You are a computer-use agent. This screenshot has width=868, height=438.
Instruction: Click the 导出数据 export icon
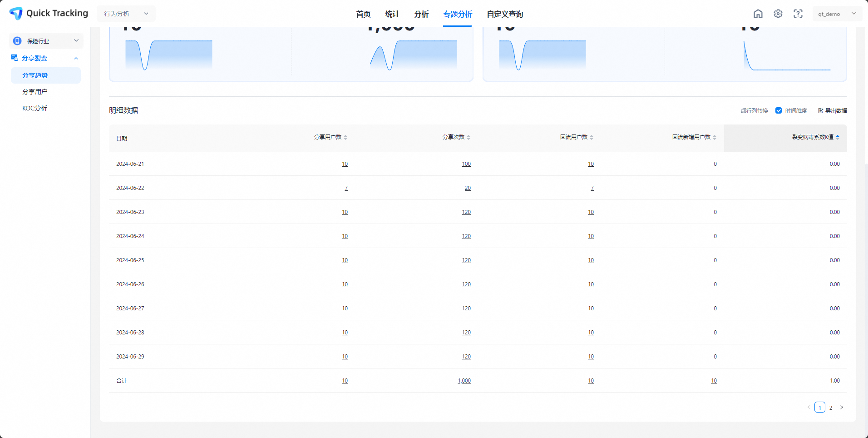pos(821,111)
